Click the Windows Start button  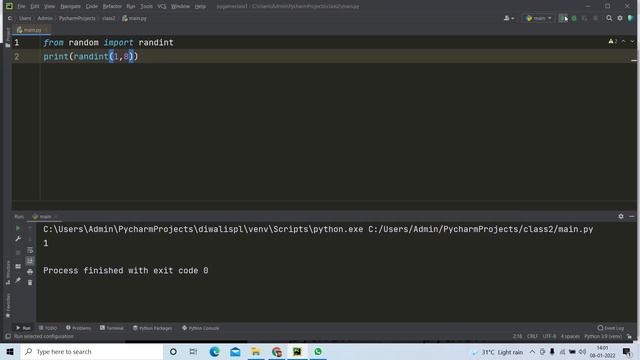click(10, 351)
